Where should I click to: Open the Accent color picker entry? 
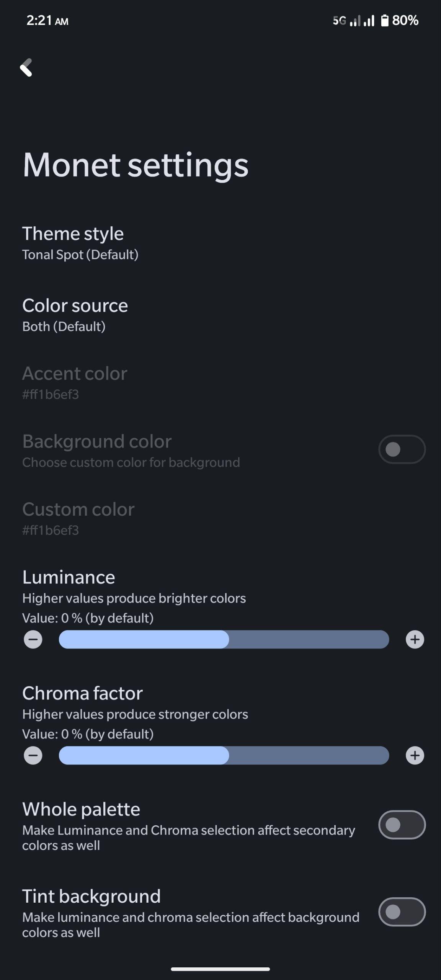click(x=220, y=383)
